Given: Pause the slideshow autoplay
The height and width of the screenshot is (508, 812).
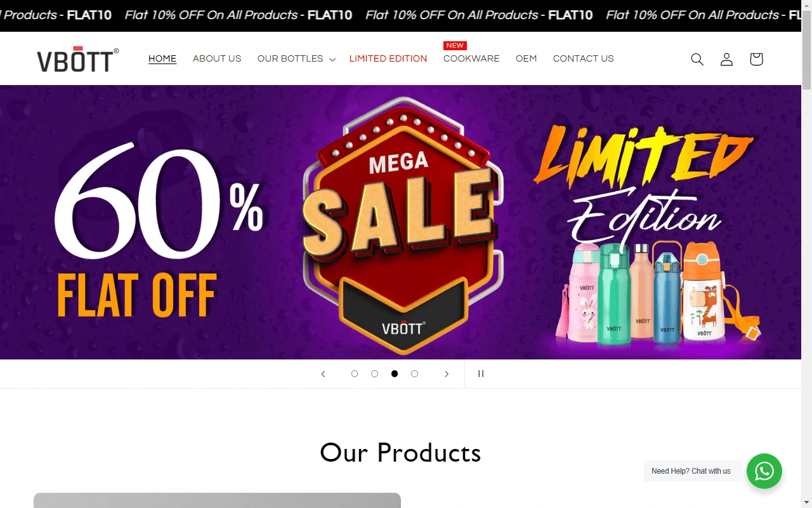Looking at the screenshot, I should click(481, 374).
